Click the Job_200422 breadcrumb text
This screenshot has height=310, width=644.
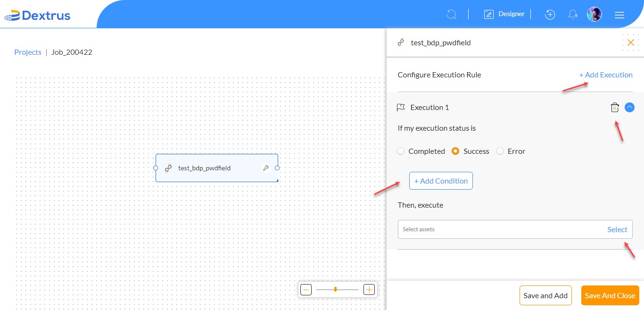click(72, 52)
